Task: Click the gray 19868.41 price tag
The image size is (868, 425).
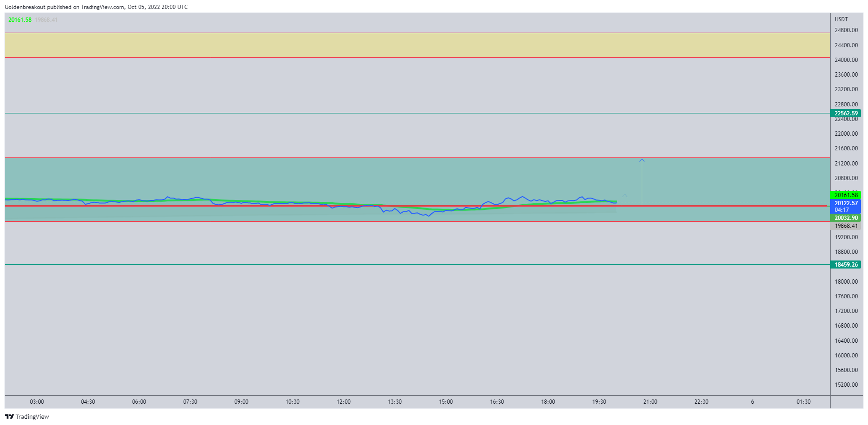Action: [x=846, y=226]
